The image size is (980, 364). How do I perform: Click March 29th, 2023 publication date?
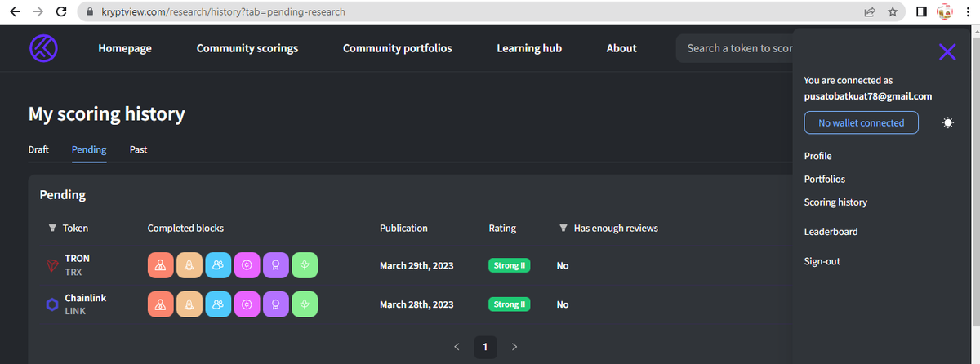(x=416, y=265)
